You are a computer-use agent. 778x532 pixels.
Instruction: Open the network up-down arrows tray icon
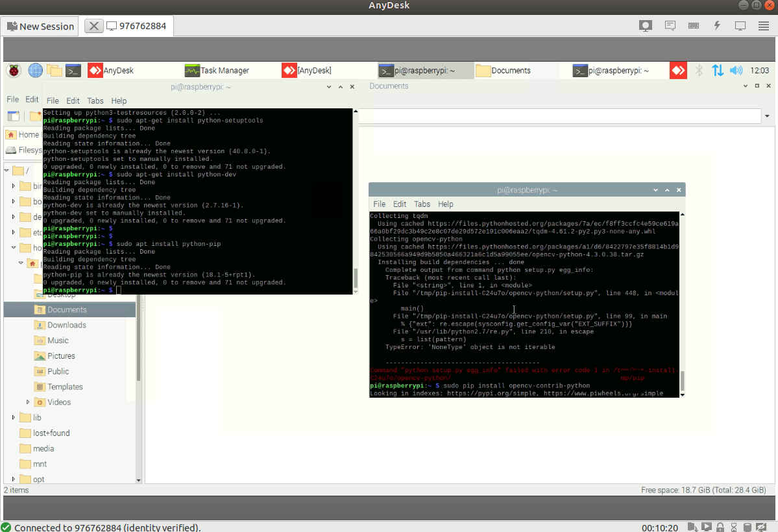[718, 71]
